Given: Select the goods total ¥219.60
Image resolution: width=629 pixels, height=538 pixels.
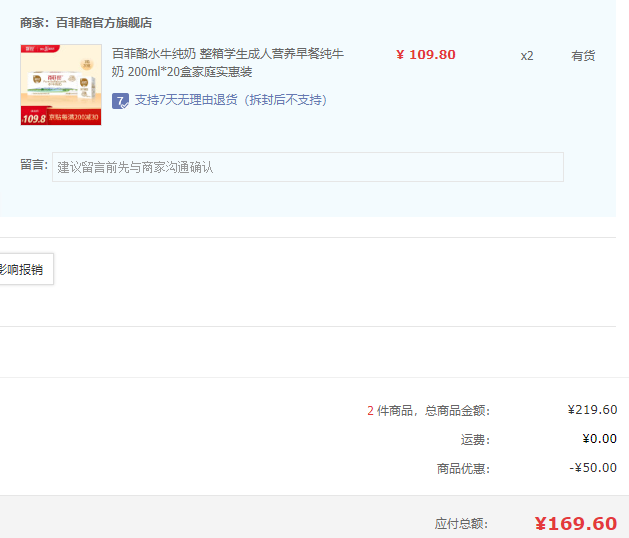Looking at the screenshot, I should point(592,410).
